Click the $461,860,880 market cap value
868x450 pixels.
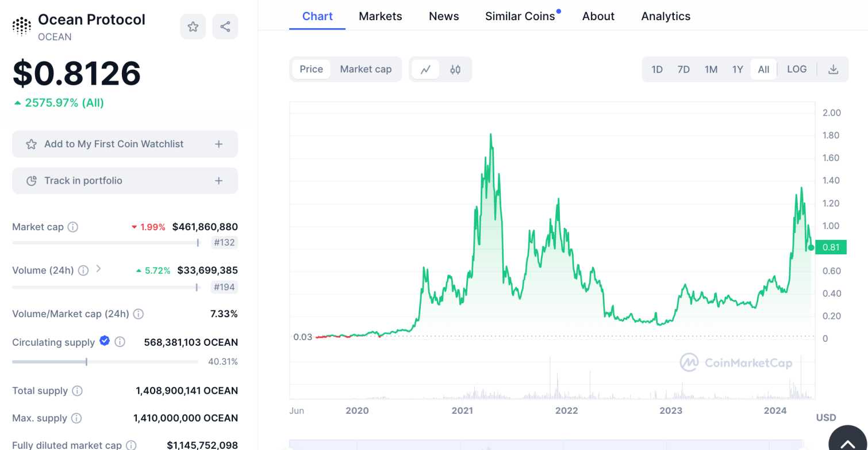pyautogui.click(x=205, y=227)
